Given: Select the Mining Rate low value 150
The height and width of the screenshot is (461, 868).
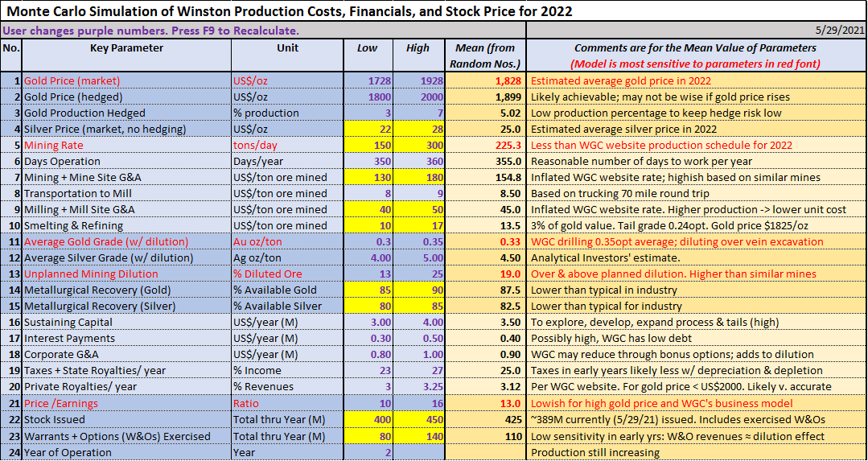Looking at the screenshot, I should pyautogui.click(x=367, y=145).
